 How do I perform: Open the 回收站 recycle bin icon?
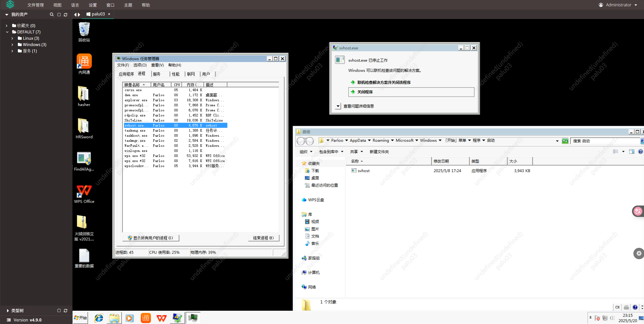click(x=84, y=29)
